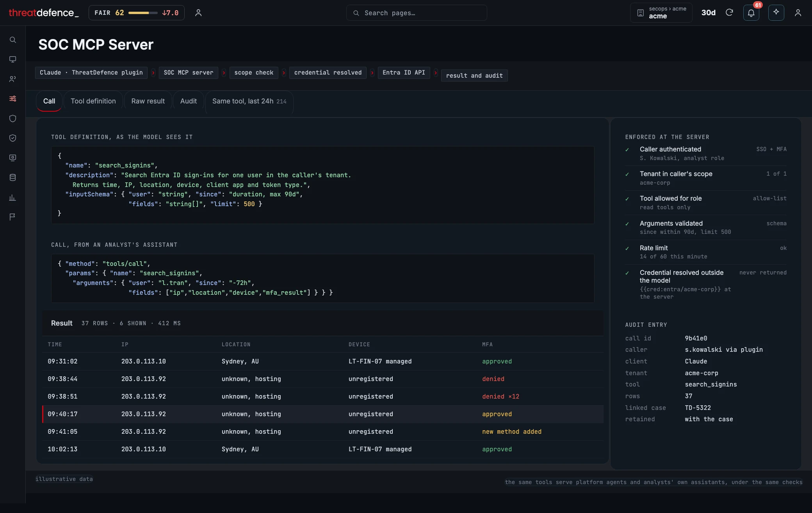Screen dimensions: 812x513
Task: Click the result and audit pipeline step
Action: click(x=474, y=76)
